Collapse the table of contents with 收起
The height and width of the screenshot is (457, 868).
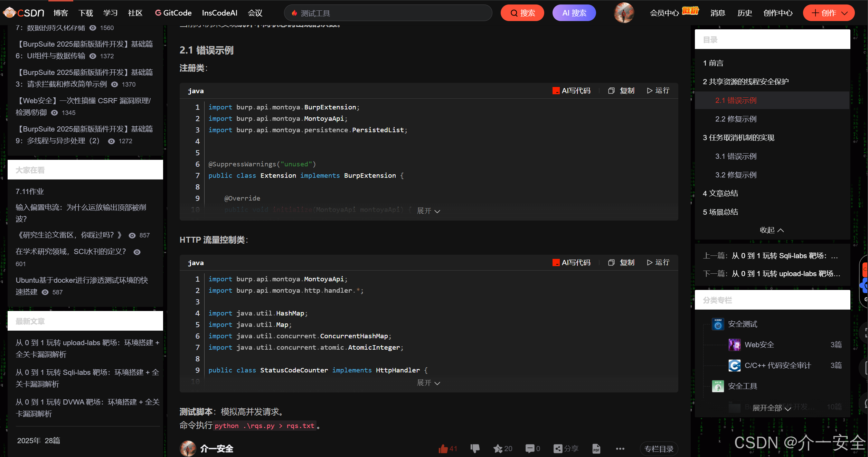pos(771,230)
